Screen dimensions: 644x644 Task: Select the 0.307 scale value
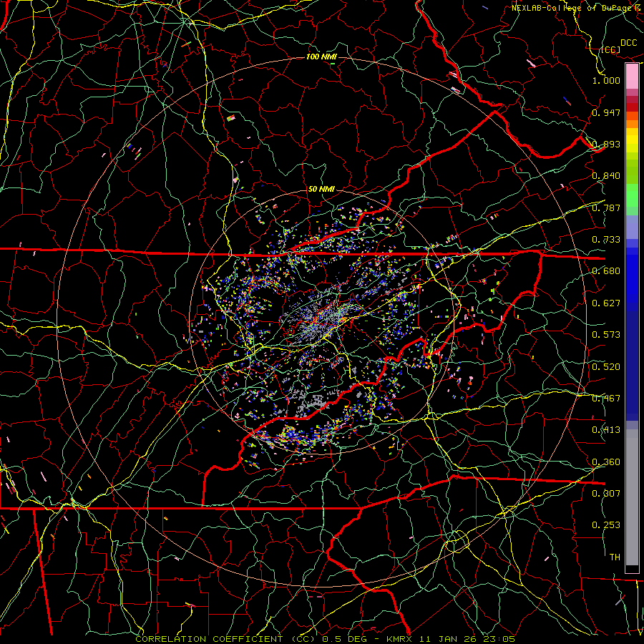(606, 493)
